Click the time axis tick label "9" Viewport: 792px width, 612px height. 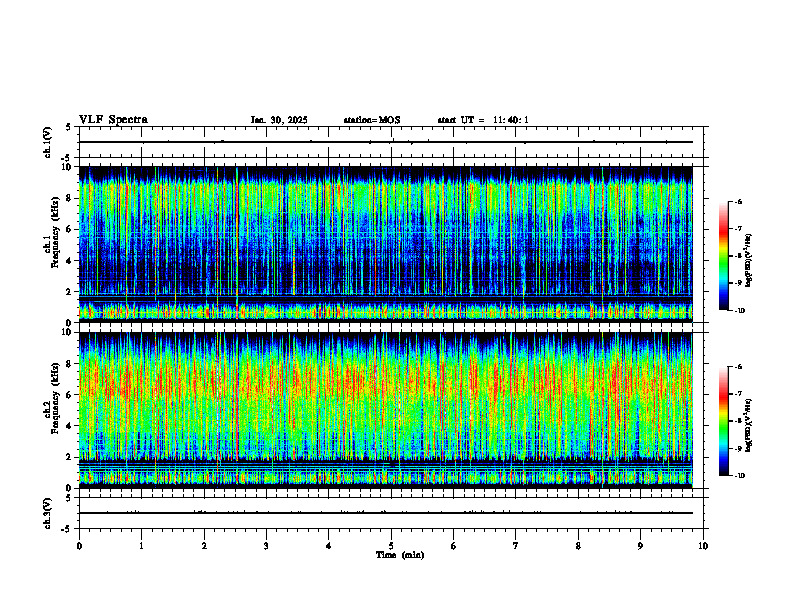tap(640, 546)
